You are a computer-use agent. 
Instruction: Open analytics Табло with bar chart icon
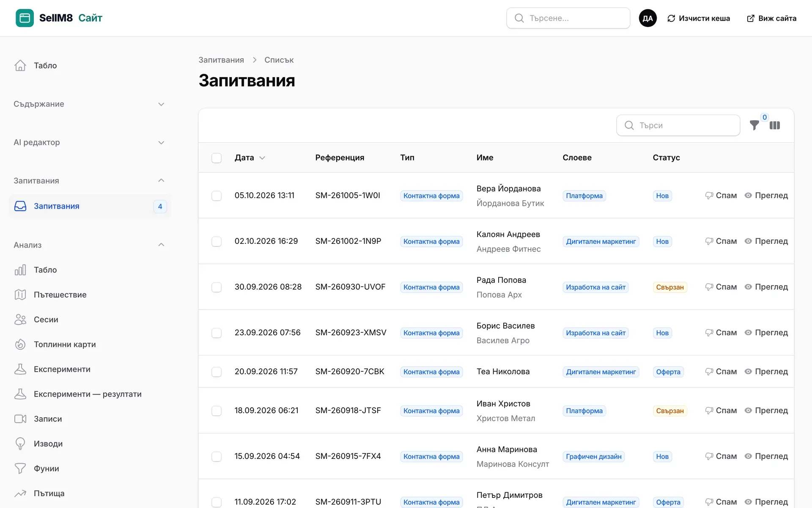pyautogui.click(x=89, y=270)
